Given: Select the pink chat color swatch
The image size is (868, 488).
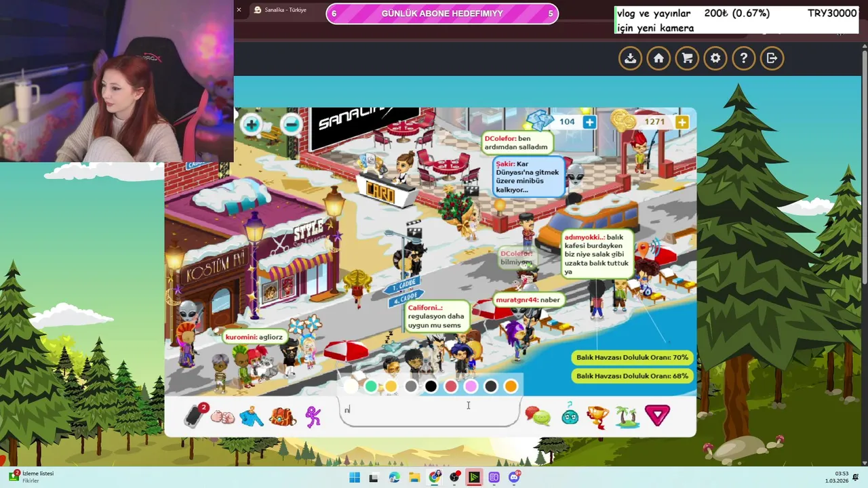Looking at the screenshot, I should pos(471,386).
